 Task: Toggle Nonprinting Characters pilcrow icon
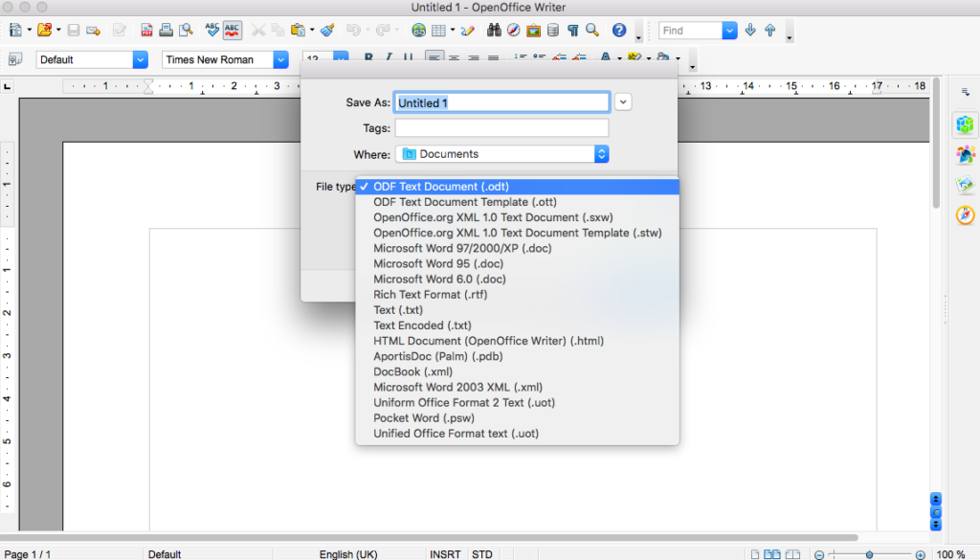[572, 31]
